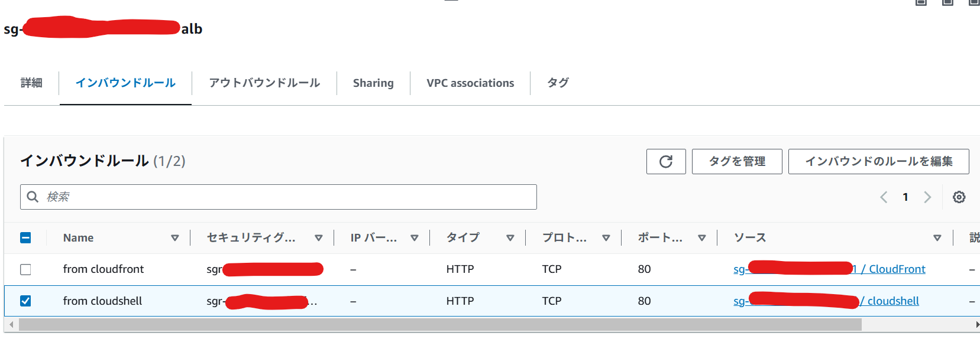The image size is (980, 339).
Task: Focus the 検索 search field
Action: [279, 197]
